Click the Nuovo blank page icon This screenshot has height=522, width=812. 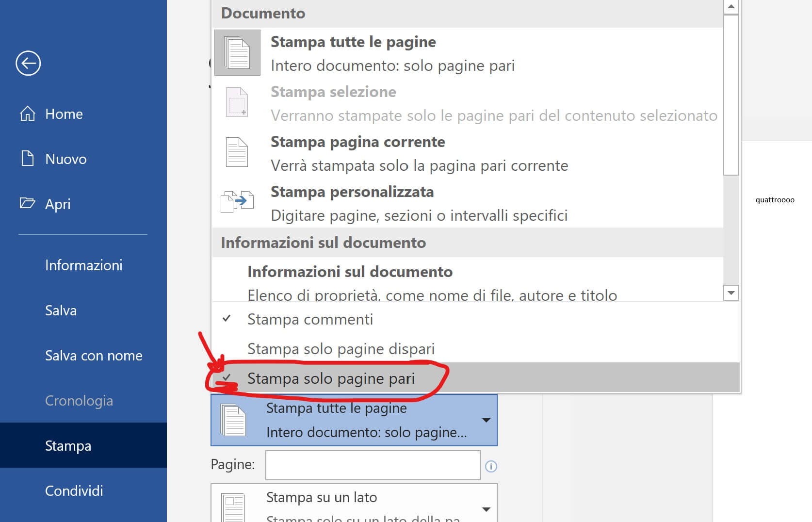28,159
